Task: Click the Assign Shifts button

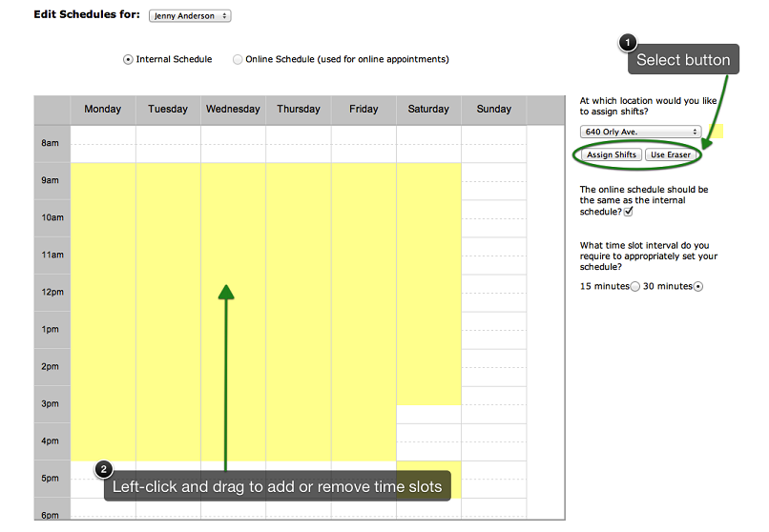Action: click(x=611, y=154)
